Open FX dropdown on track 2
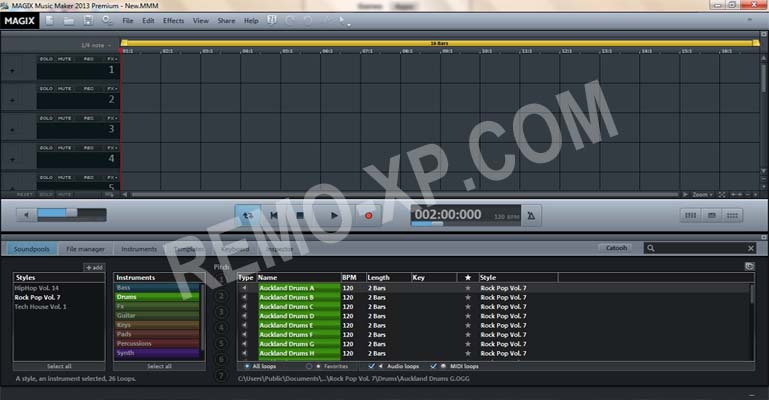 coord(112,89)
